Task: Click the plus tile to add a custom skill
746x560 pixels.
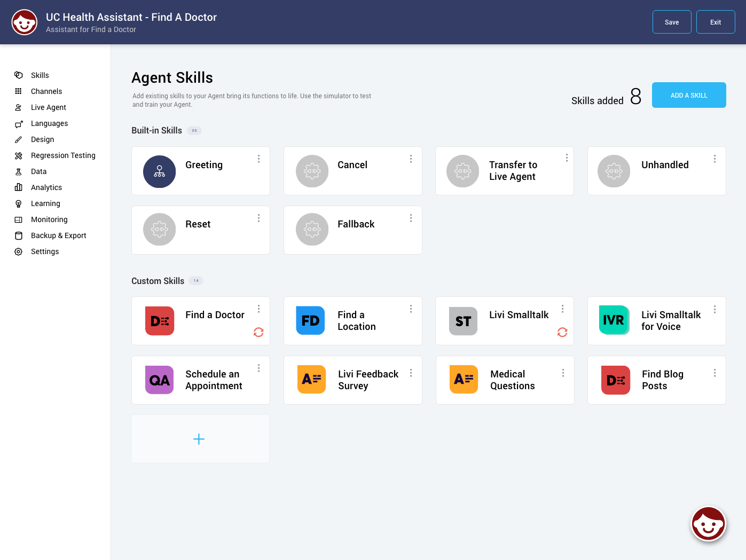Action: click(199, 439)
